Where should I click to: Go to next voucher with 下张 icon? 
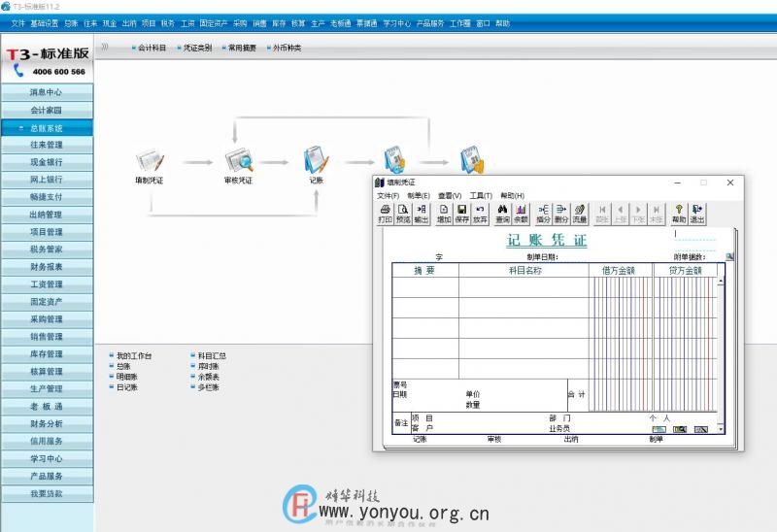pyautogui.click(x=638, y=214)
